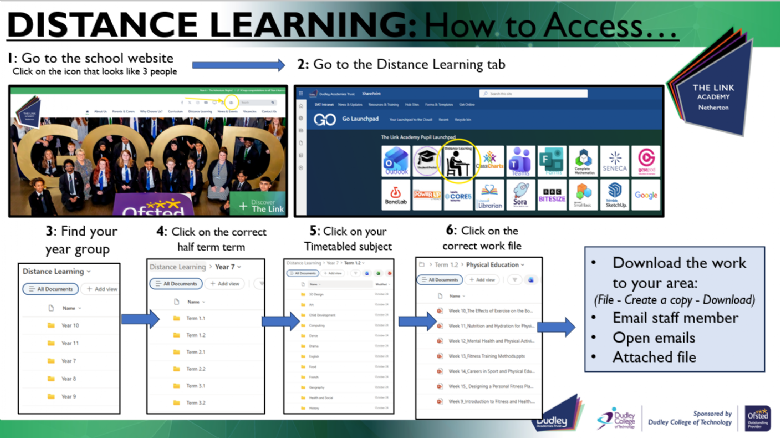Open the pink GCSEPod tile
Image resolution: width=780 pixels, height=438 pixels.
pyautogui.click(x=646, y=161)
